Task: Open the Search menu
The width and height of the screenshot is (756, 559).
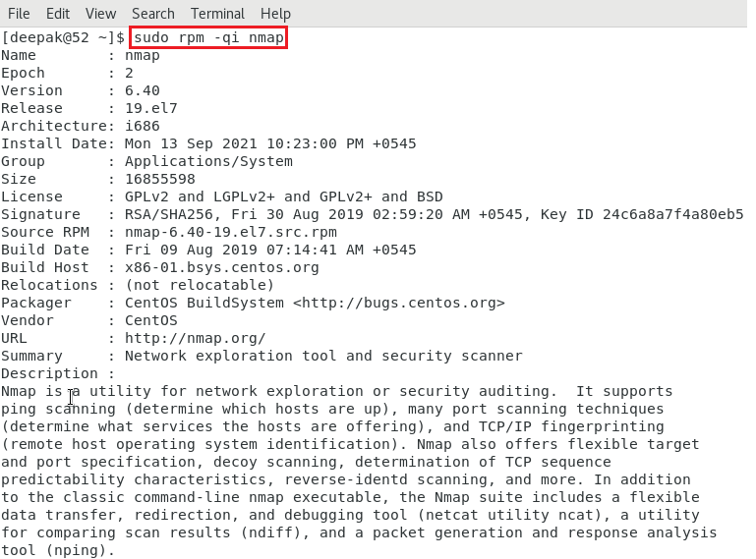Action: (153, 14)
